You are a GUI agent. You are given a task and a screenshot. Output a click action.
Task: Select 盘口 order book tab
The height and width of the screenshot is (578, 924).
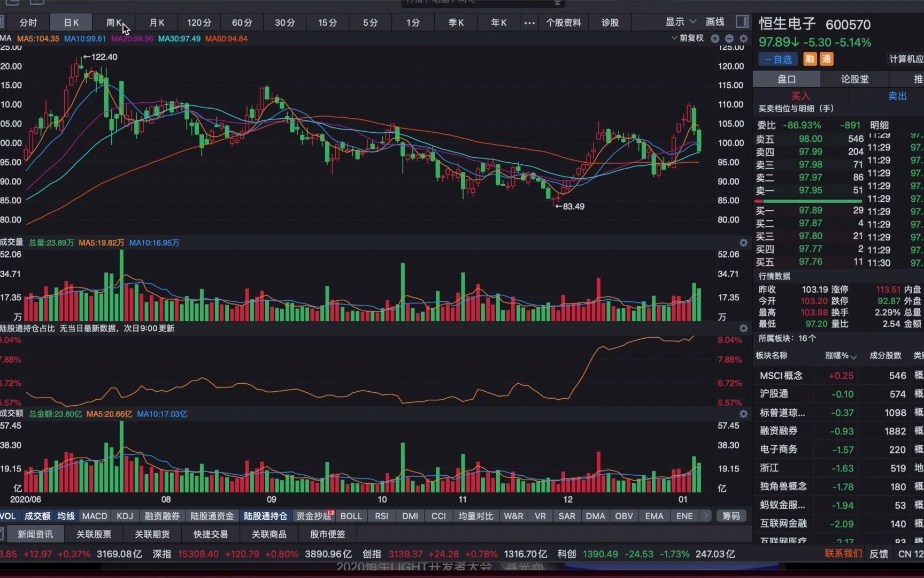coord(787,79)
